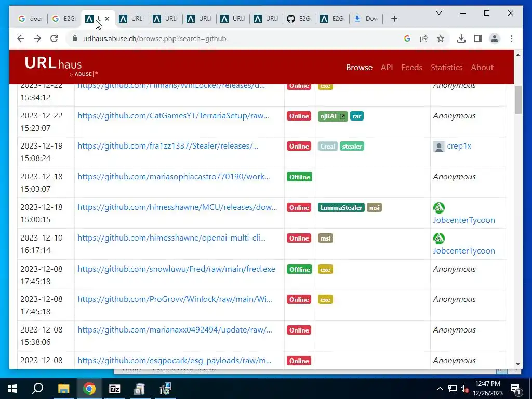
Task: Click the share page icon
Action: click(424, 38)
